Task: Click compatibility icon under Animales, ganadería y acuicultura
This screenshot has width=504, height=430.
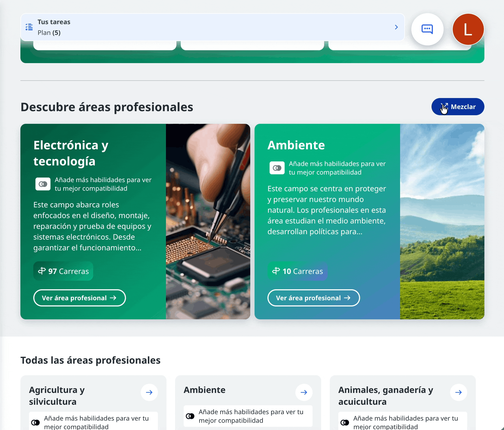Action: [345, 422]
